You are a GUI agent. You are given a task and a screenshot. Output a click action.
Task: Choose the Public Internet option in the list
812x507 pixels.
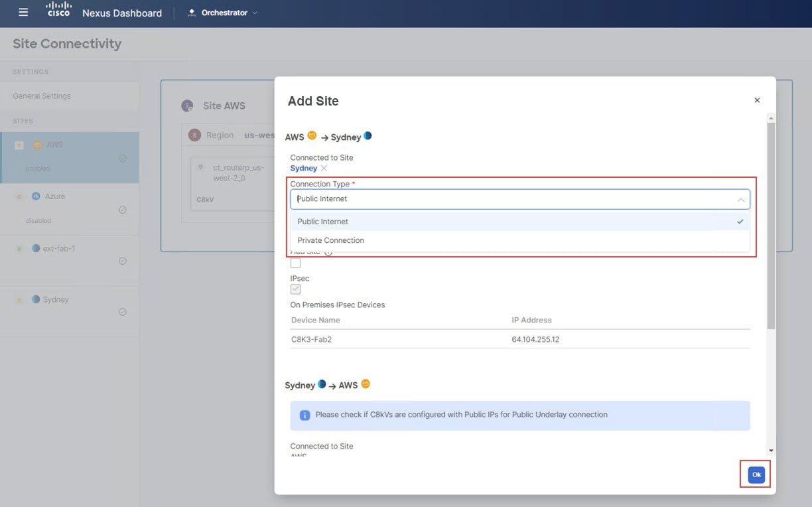click(x=520, y=222)
